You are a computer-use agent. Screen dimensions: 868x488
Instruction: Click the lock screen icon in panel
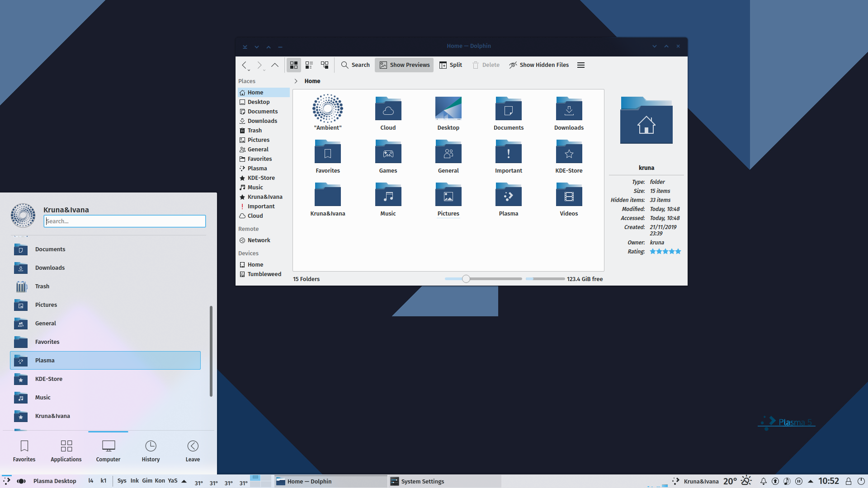848,481
